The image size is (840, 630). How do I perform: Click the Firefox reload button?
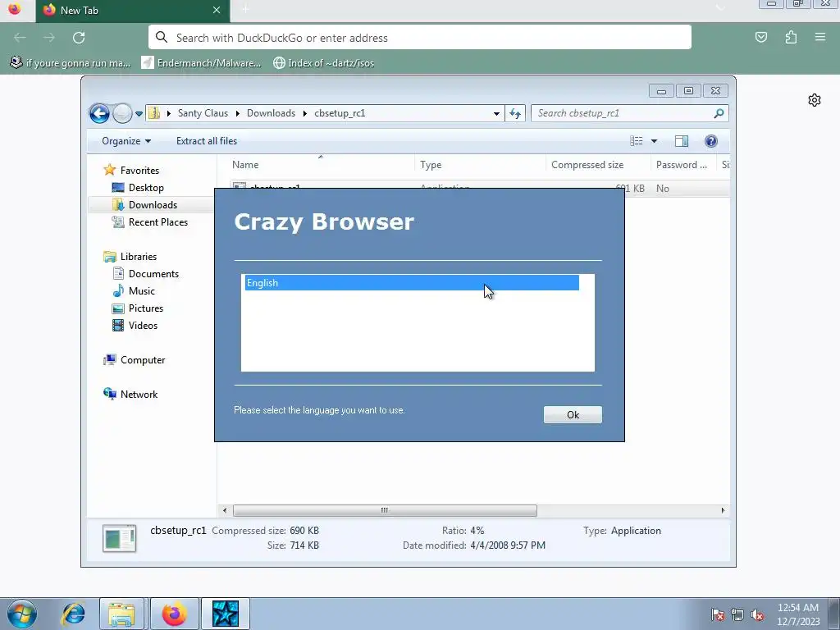79,38
